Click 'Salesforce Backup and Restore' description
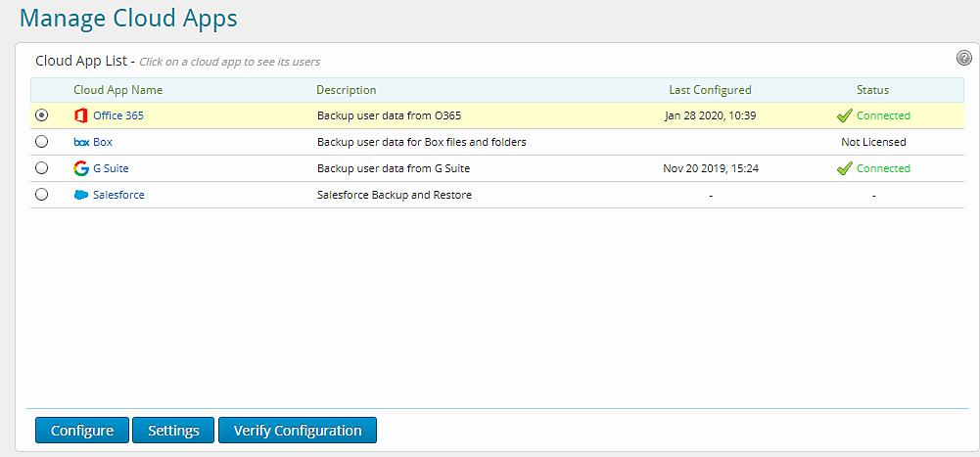 (395, 195)
